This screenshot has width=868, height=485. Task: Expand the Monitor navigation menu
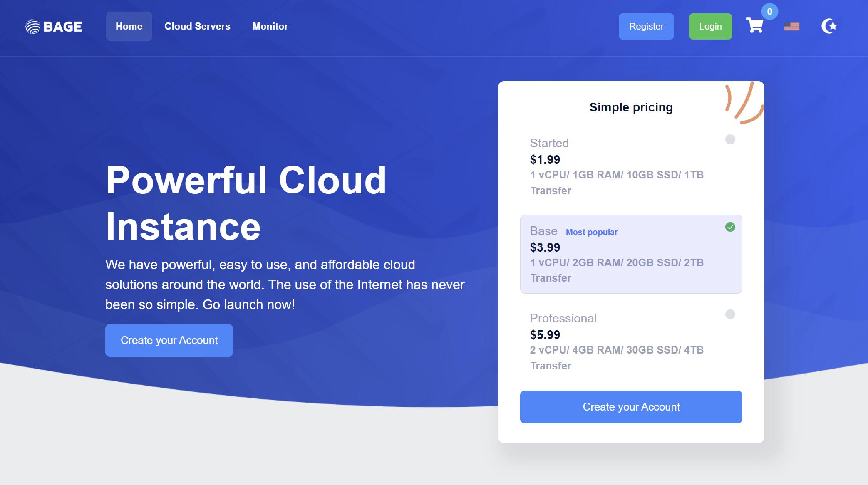tap(270, 26)
